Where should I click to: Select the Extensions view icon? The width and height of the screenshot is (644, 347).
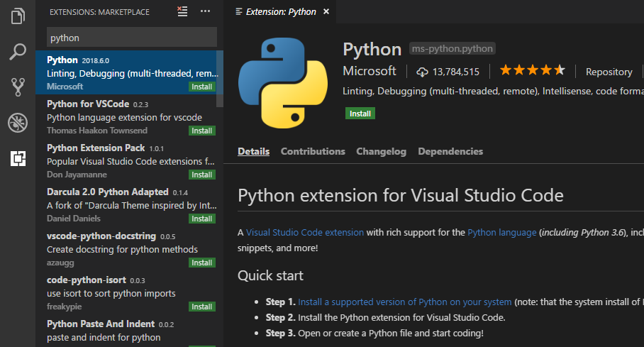(x=18, y=158)
